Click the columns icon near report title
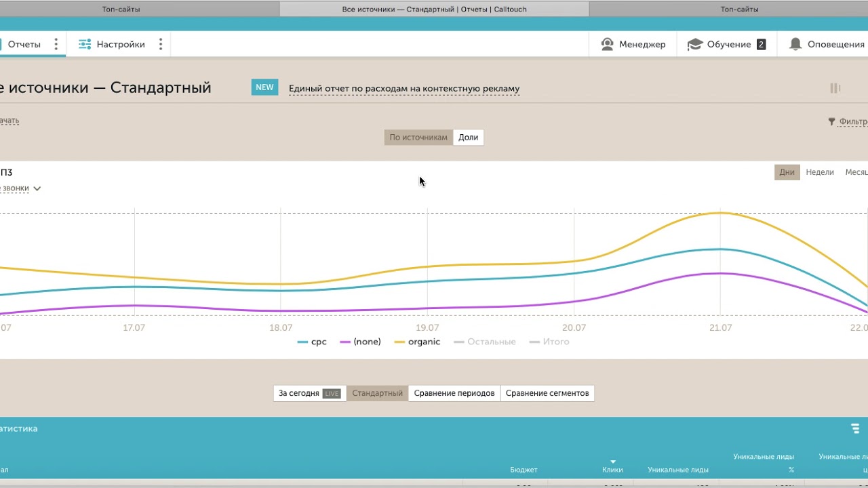 (835, 88)
